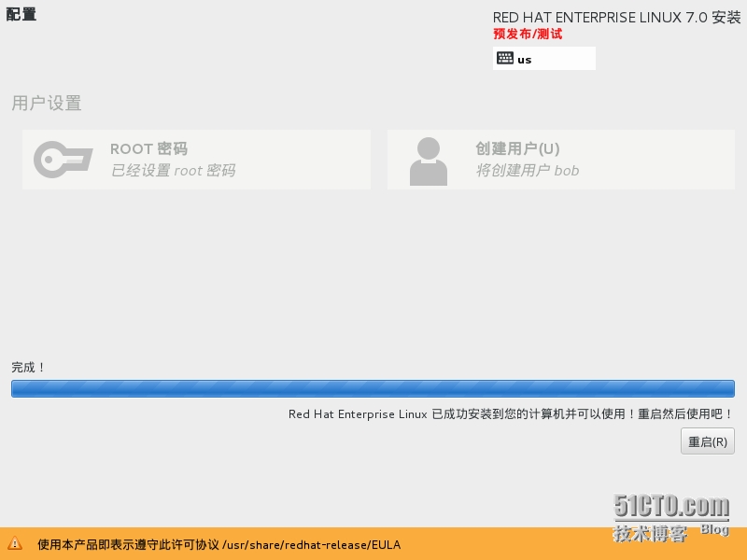Click the create user person icon
Screen dimensions: 747x560
point(429,161)
